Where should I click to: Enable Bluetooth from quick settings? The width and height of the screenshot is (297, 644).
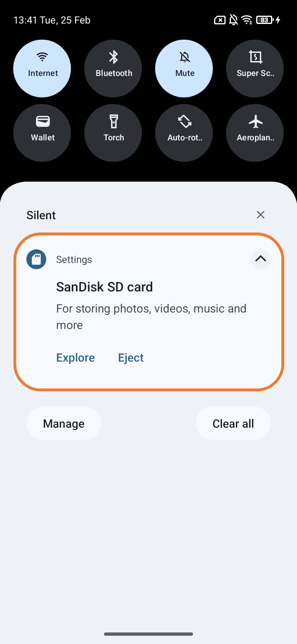tap(113, 68)
